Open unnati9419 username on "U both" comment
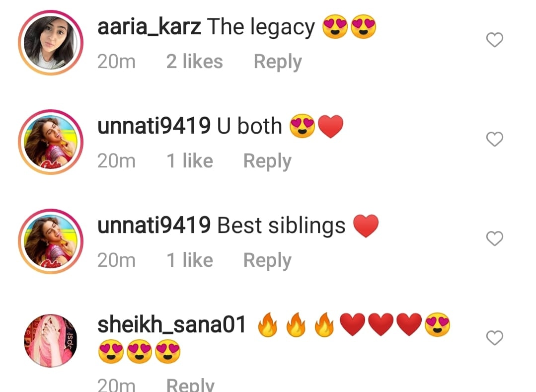Screen dimensions: 536x392 pyautogui.click(x=154, y=126)
